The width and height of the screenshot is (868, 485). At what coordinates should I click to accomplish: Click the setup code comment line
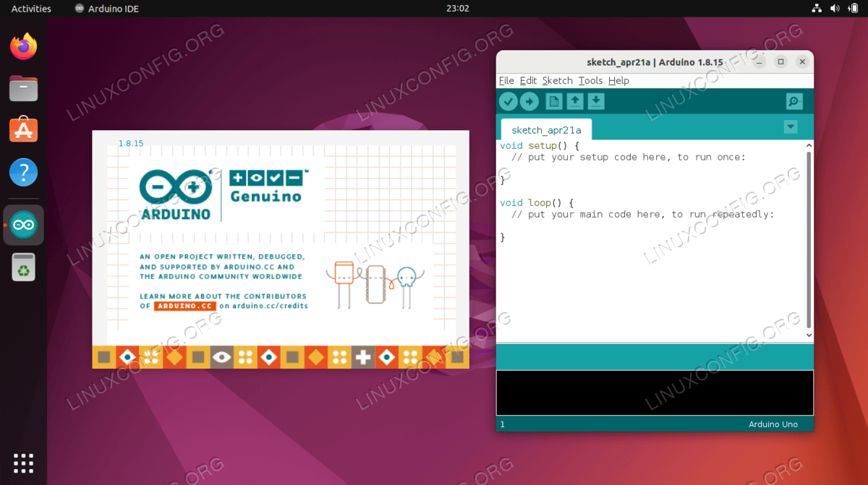tap(628, 158)
